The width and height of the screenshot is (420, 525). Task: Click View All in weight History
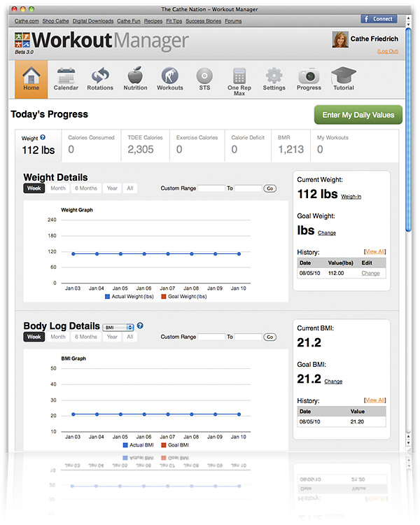(374, 252)
